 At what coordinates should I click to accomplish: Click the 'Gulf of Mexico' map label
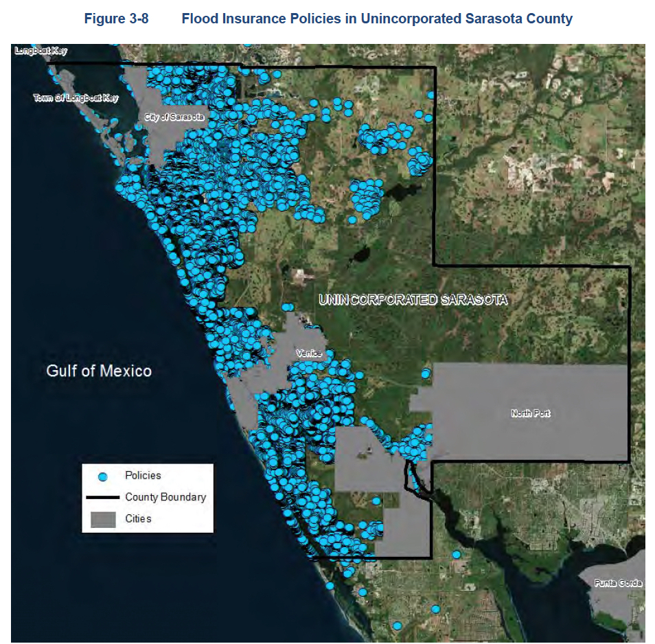pyautogui.click(x=99, y=371)
